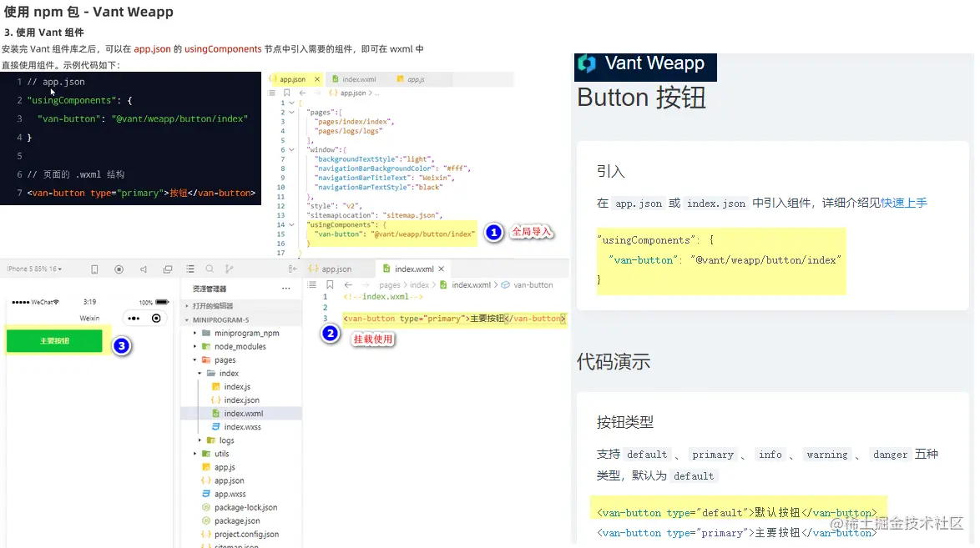Open app.json in the file tree
The image size is (980, 548).
click(x=230, y=480)
